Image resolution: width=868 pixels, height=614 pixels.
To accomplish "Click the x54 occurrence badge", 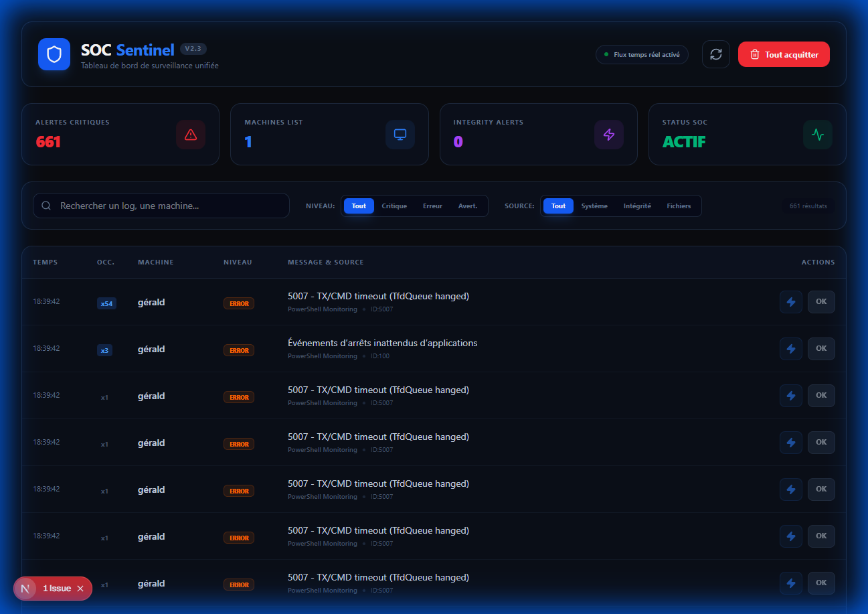I will [106, 303].
